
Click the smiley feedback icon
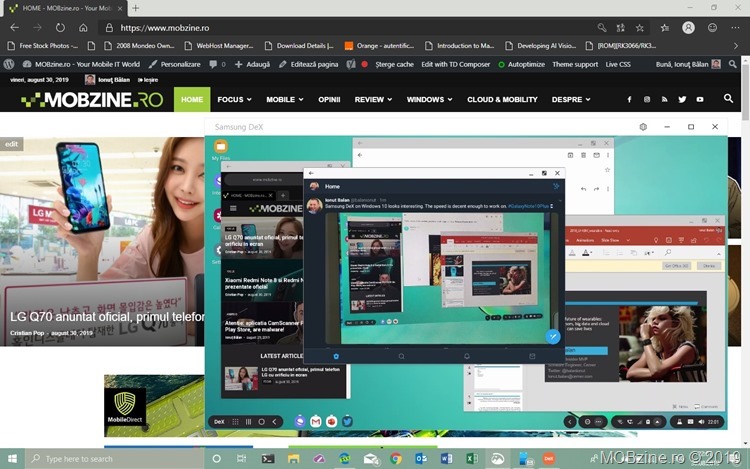712,28
